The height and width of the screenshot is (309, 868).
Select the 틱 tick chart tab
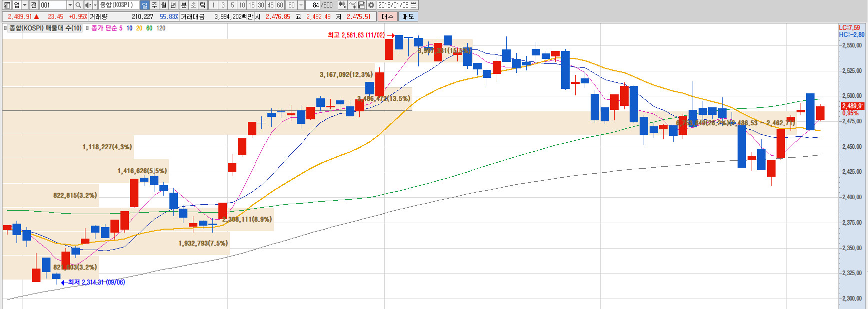203,5
